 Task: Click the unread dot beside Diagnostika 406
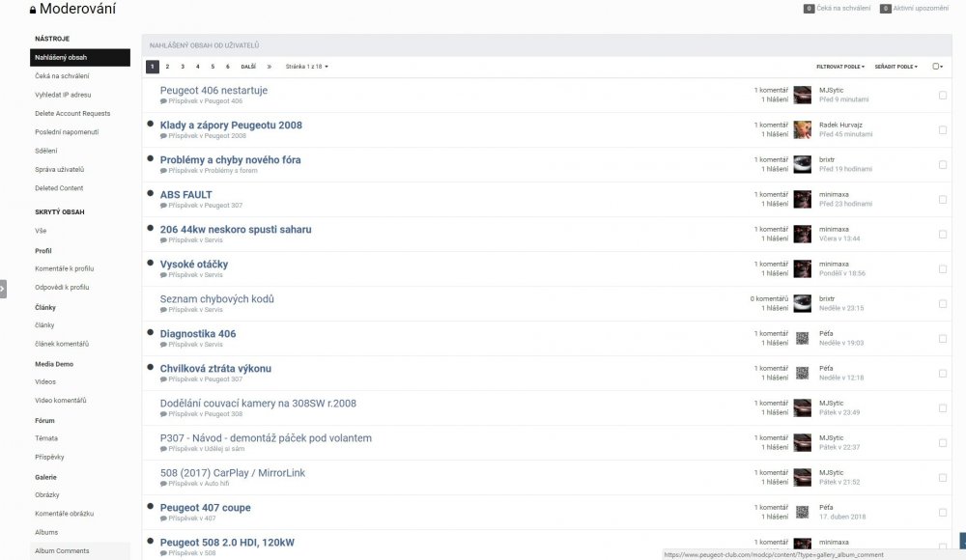pos(150,333)
